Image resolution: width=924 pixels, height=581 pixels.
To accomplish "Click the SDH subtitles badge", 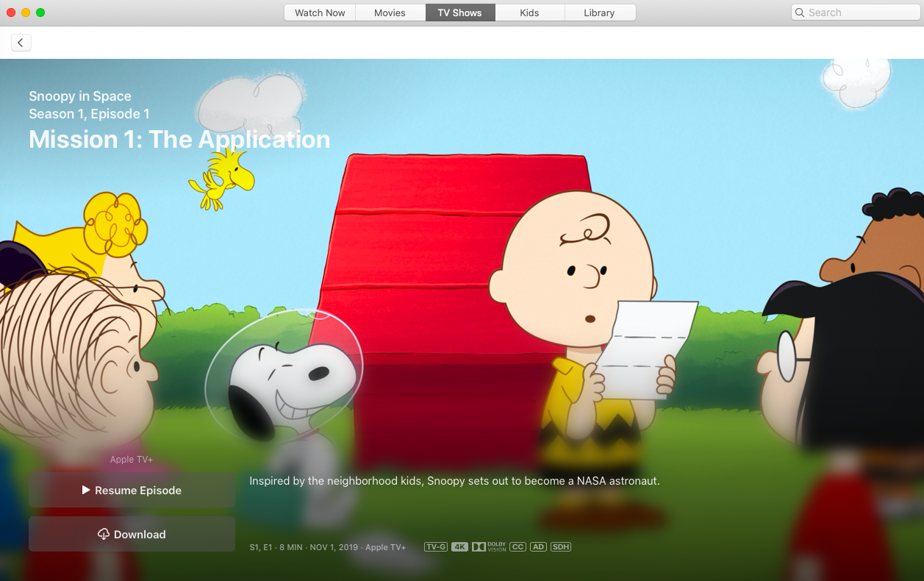I will tap(561, 547).
